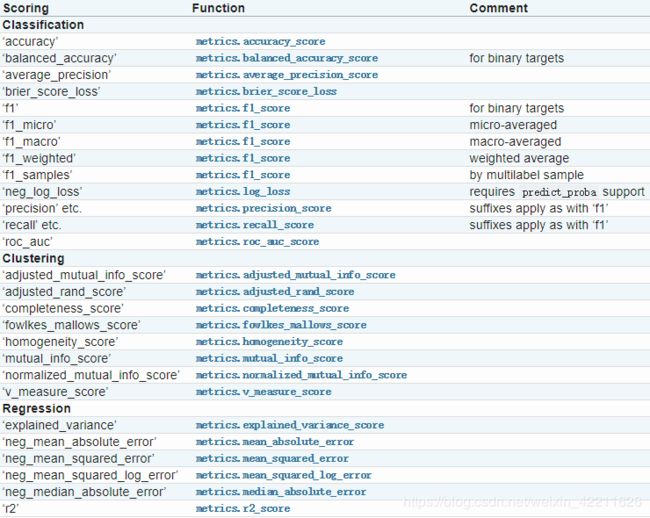The width and height of the screenshot is (650, 518).
Task: Open the metrics.roc_auc_score link
Action: click(x=257, y=242)
